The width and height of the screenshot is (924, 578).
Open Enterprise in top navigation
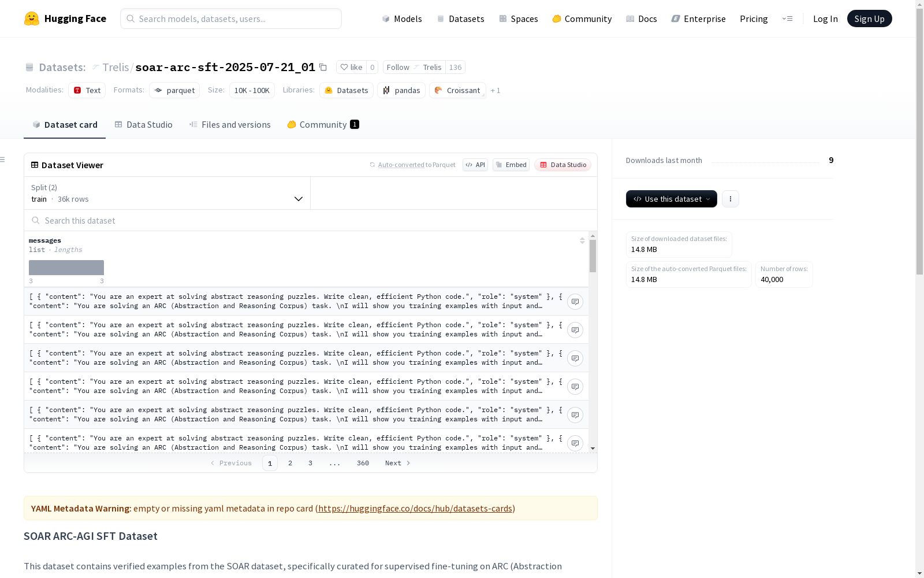(x=698, y=18)
